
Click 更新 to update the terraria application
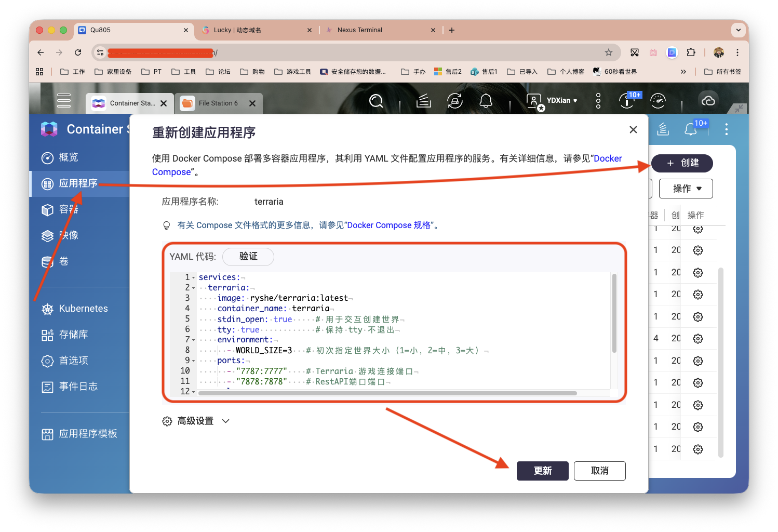(x=542, y=471)
